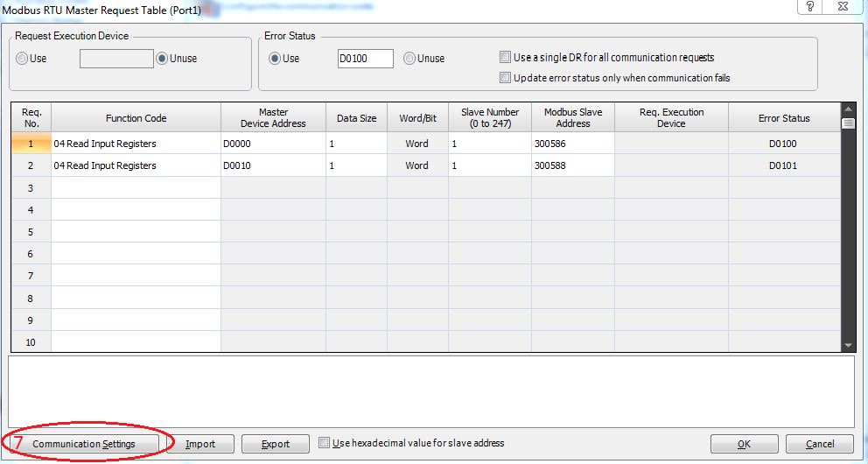
Task: Select request row number 1 header
Action: 31,144
